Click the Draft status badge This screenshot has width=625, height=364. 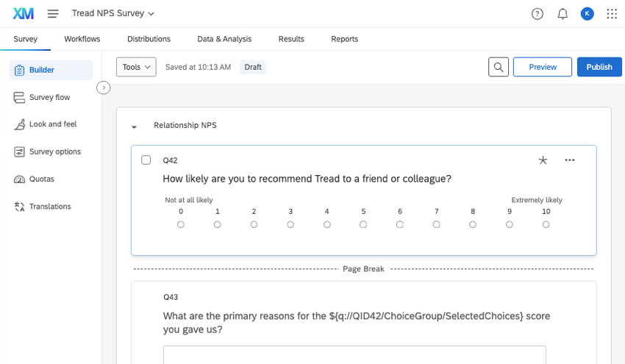[253, 67]
